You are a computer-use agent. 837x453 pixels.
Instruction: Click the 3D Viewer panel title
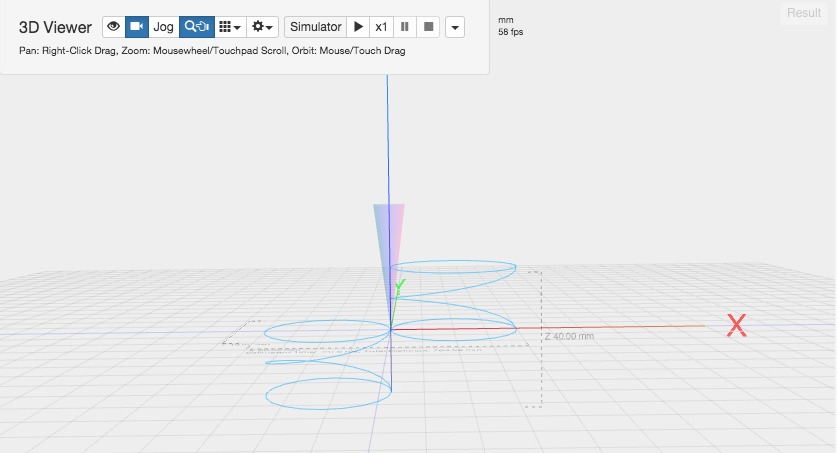[x=55, y=27]
